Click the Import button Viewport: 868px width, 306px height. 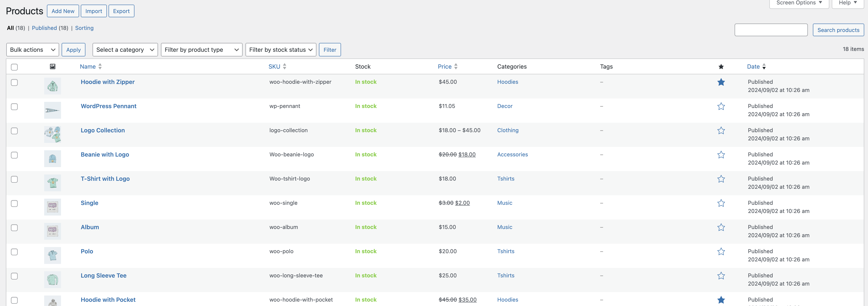point(94,11)
